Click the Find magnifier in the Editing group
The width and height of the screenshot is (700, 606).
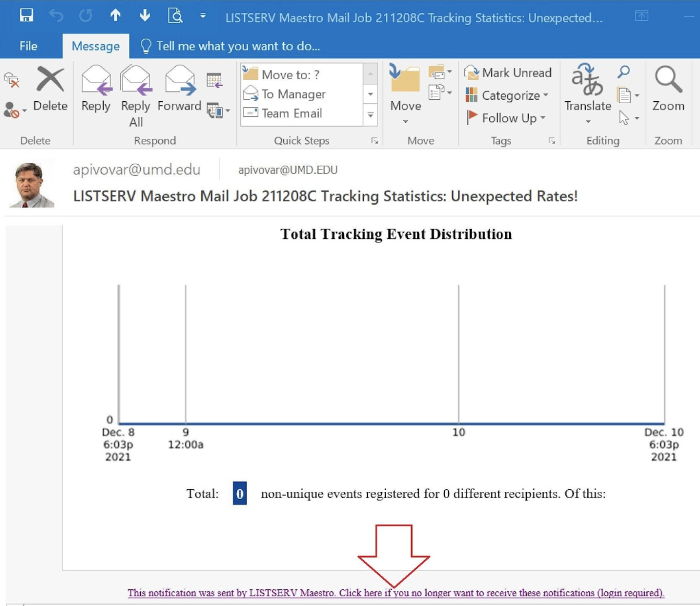click(624, 72)
